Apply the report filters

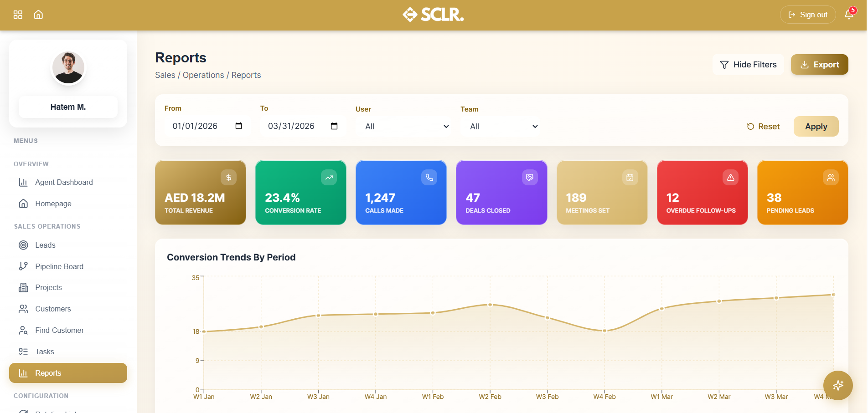(816, 127)
